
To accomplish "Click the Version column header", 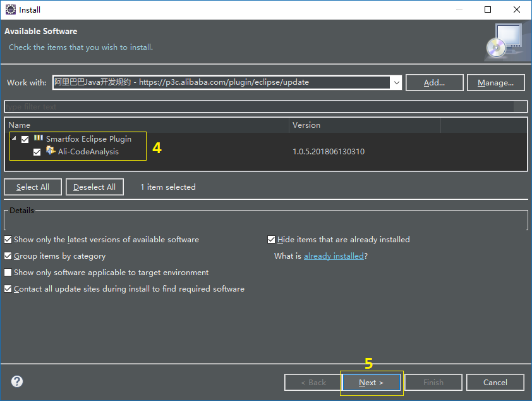I will coord(365,125).
